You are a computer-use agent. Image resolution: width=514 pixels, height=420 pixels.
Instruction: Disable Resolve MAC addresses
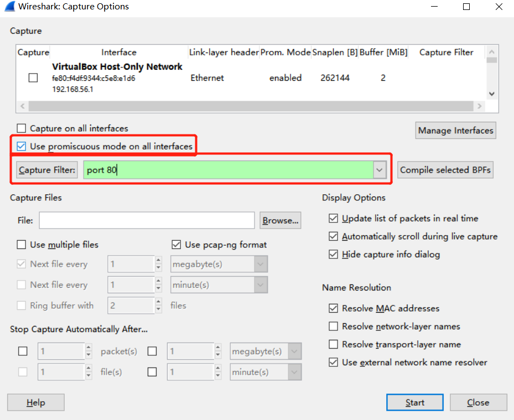[x=334, y=308]
